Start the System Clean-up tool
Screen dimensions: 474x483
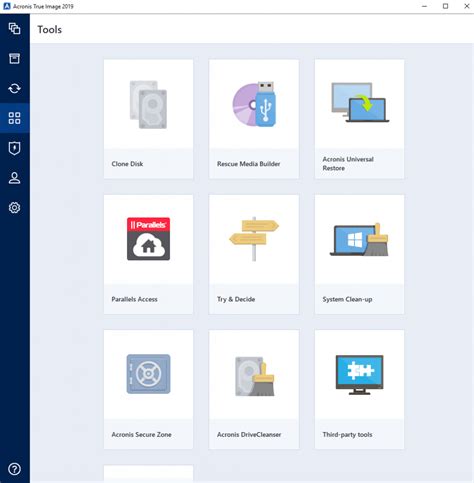point(359,254)
